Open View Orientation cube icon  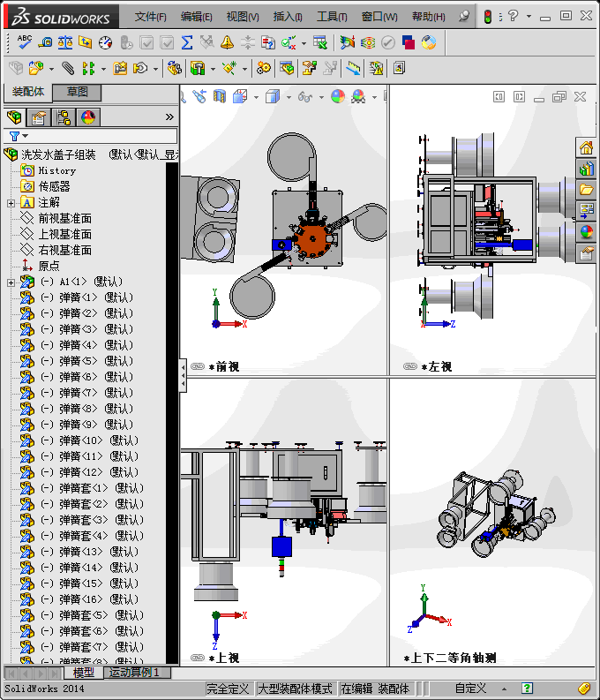[x=240, y=96]
